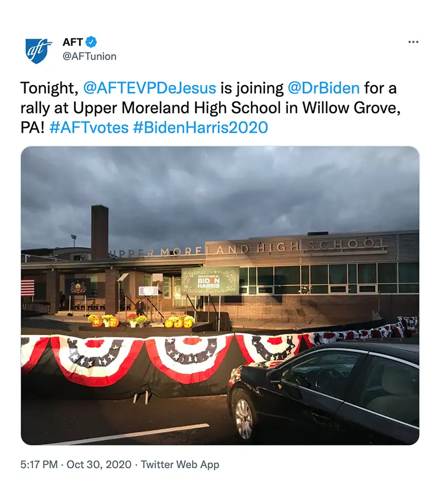Open the AFT display name profile

click(x=73, y=42)
